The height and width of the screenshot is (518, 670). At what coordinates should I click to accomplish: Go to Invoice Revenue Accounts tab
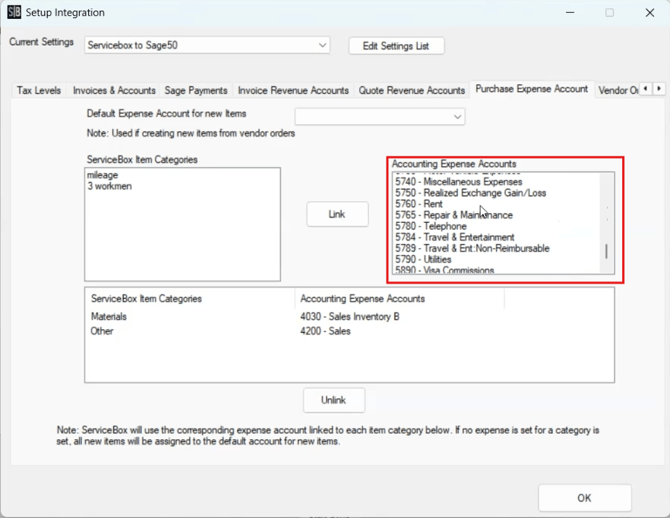[x=293, y=91]
